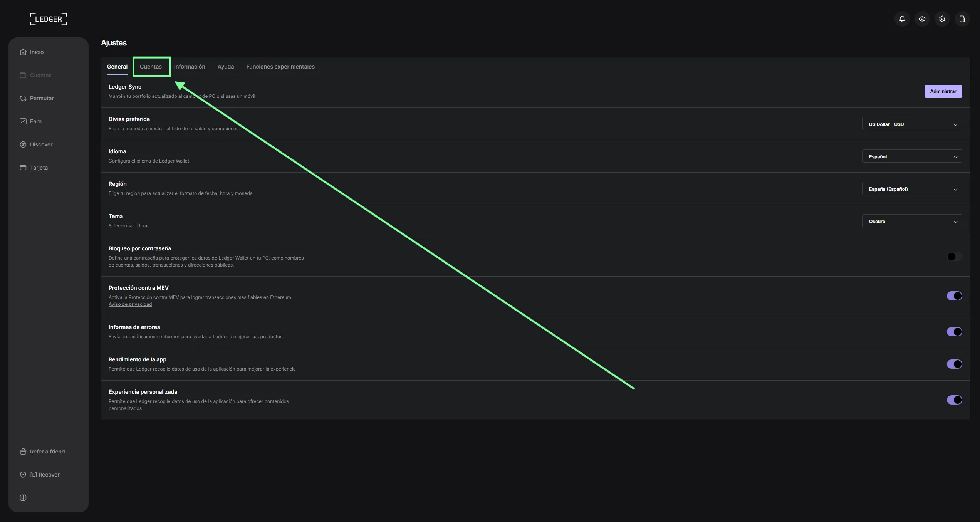The height and width of the screenshot is (522, 980).
Task: Open the settings gear icon
Action: [x=942, y=19]
